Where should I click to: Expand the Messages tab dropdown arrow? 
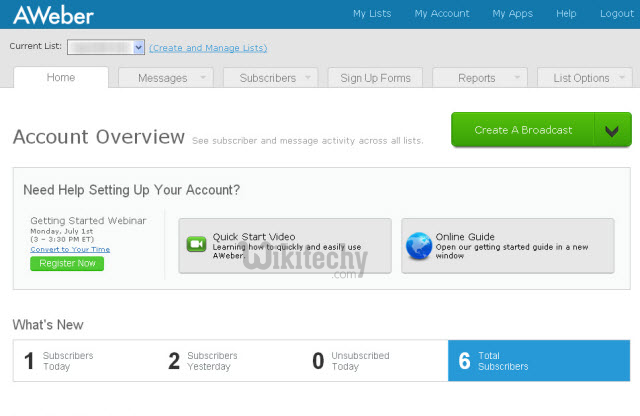pyautogui.click(x=203, y=77)
